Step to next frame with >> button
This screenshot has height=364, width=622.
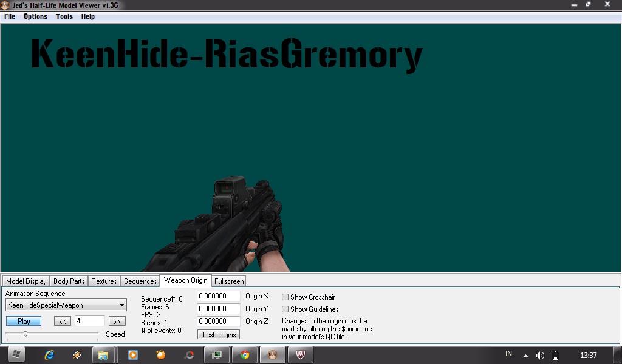pyautogui.click(x=117, y=321)
